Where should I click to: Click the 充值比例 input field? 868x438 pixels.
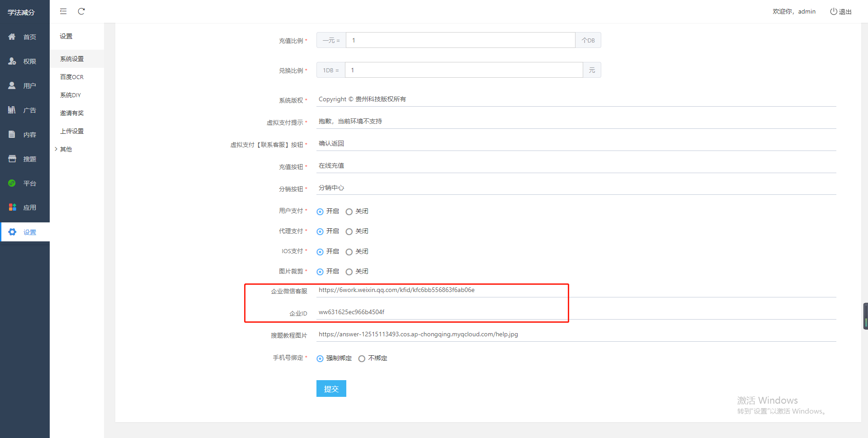[460, 40]
